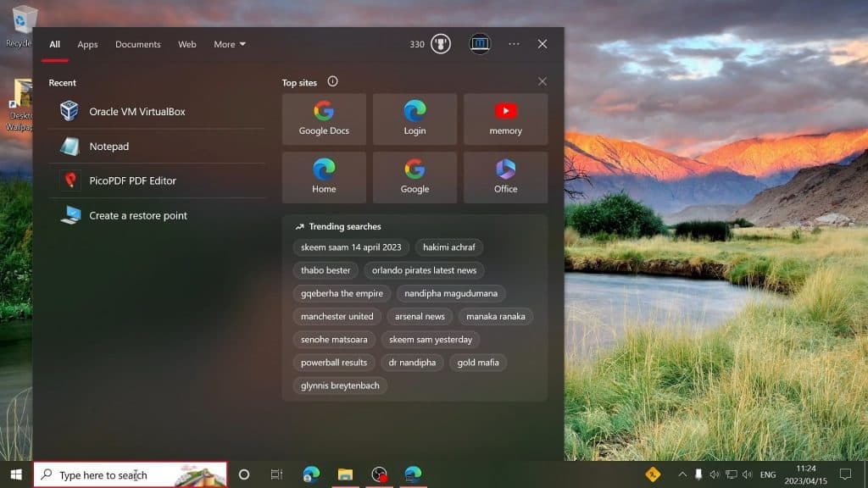868x488 pixels.
Task: Open File Explorer on the taskbar
Action: point(344,474)
